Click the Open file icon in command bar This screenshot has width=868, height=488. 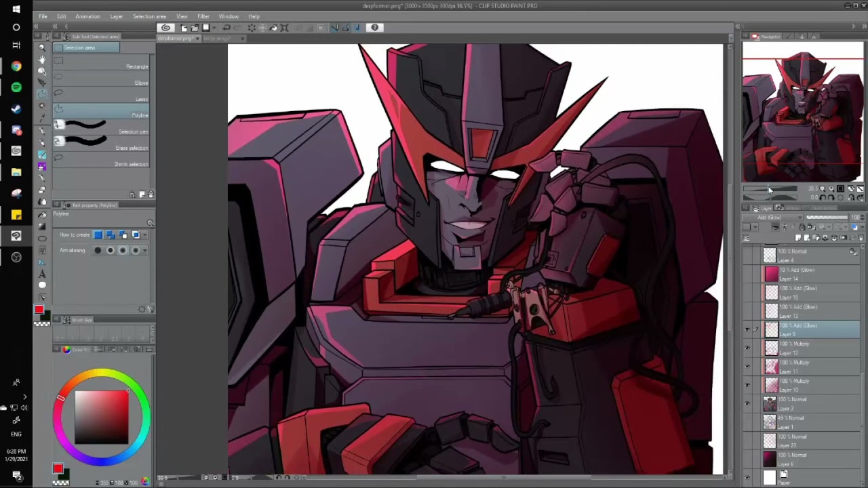195,28
